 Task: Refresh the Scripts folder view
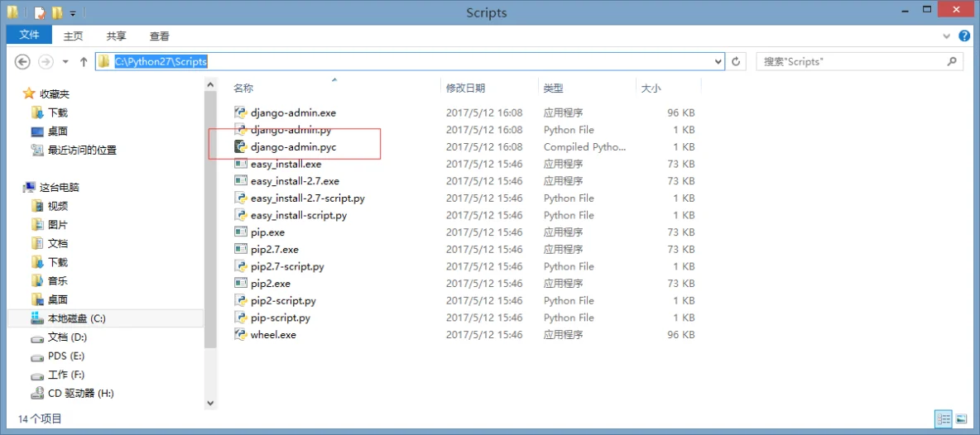click(x=737, y=61)
